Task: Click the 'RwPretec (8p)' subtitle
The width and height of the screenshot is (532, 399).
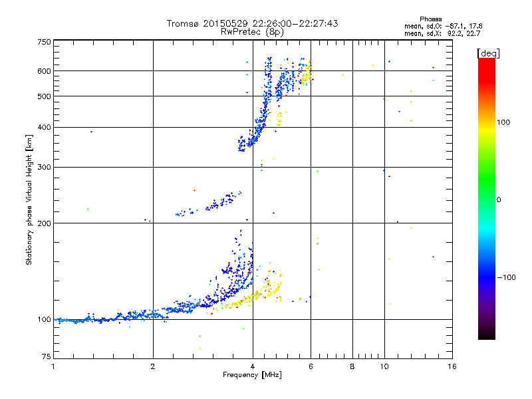Action: click(x=252, y=32)
